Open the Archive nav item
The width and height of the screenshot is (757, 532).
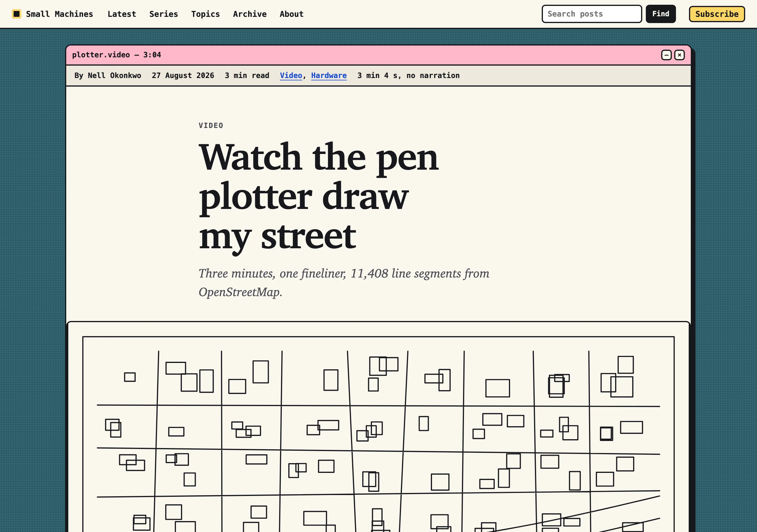click(x=250, y=14)
